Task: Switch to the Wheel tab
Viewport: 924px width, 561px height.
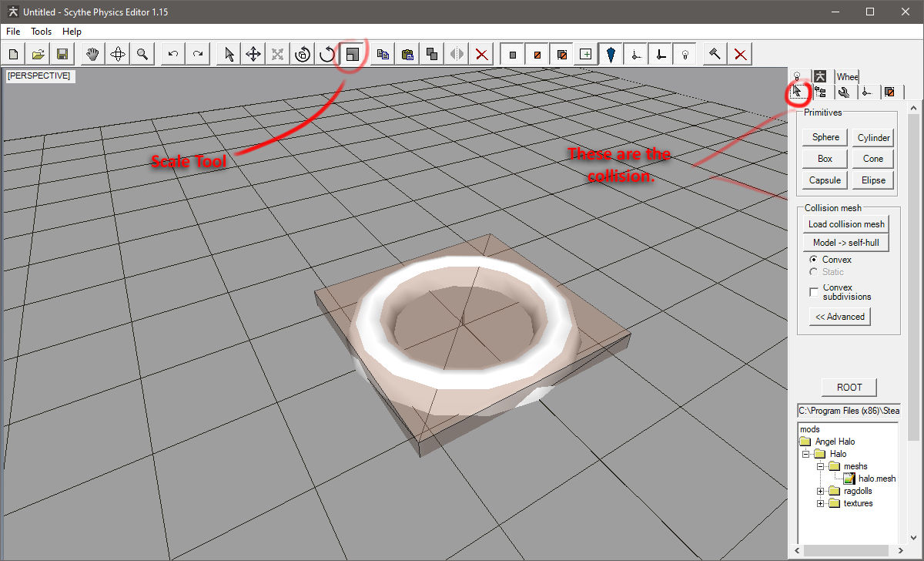Action: (847, 76)
